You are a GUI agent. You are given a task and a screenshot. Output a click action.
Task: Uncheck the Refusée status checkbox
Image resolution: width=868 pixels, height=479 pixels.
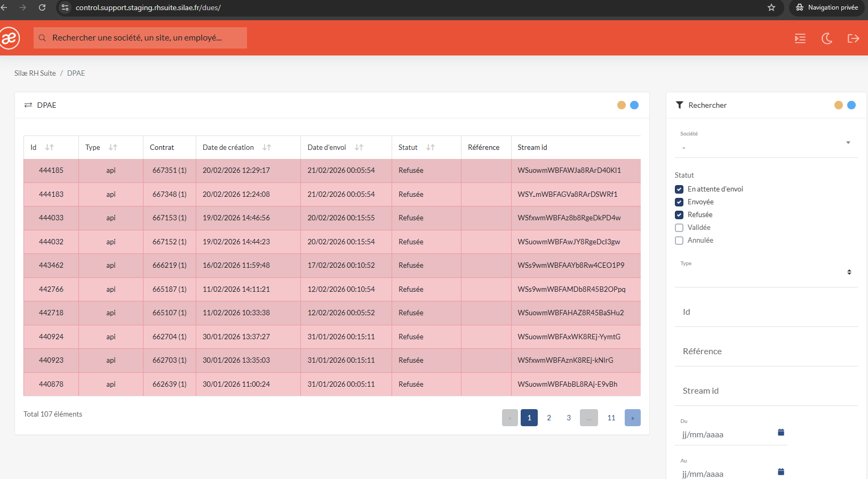pos(679,215)
